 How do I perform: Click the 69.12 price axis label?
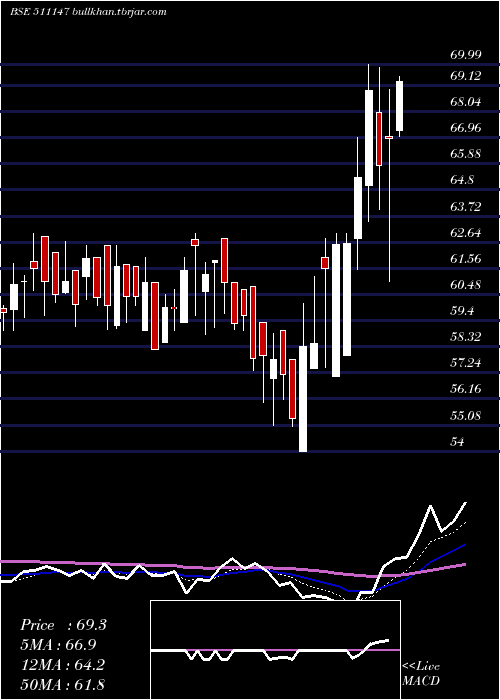click(x=466, y=76)
